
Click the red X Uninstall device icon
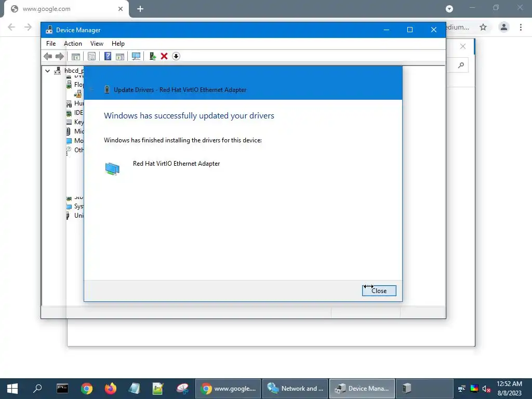(164, 56)
